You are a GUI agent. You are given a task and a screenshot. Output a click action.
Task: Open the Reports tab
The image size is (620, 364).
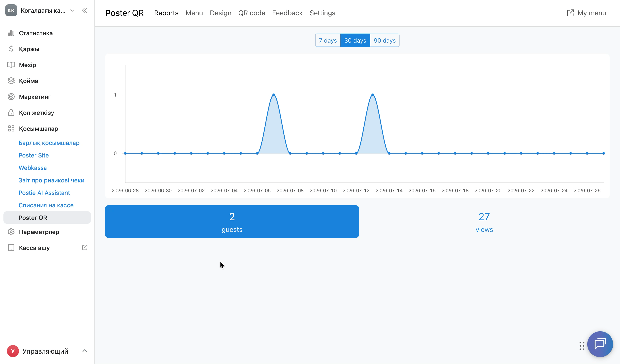pyautogui.click(x=166, y=13)
